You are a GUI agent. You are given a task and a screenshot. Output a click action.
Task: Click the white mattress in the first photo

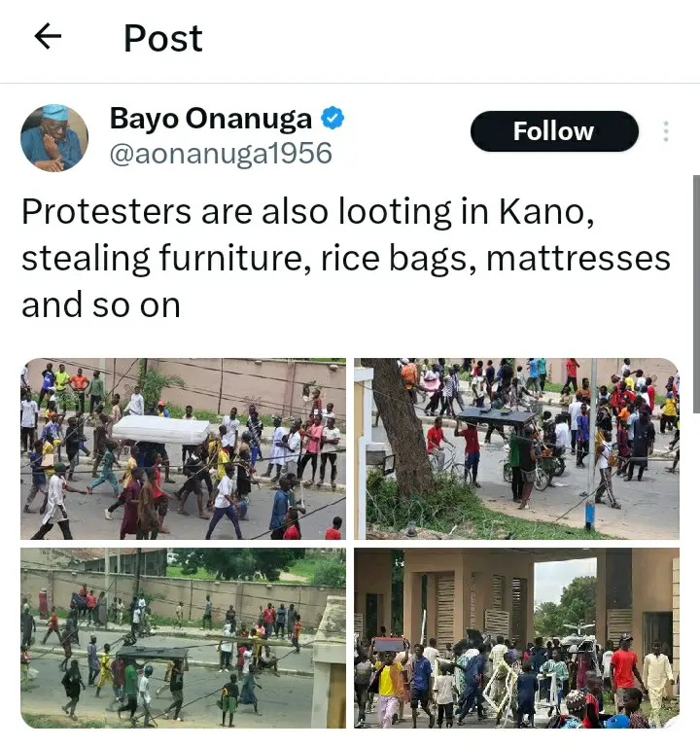coord(161,429)
